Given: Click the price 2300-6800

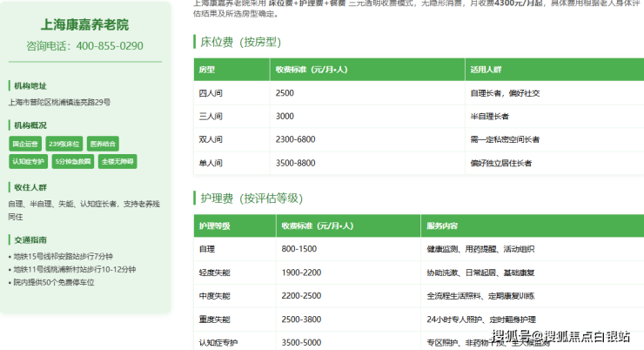Looking at the screenshot, I should click(x=295, y=139).
